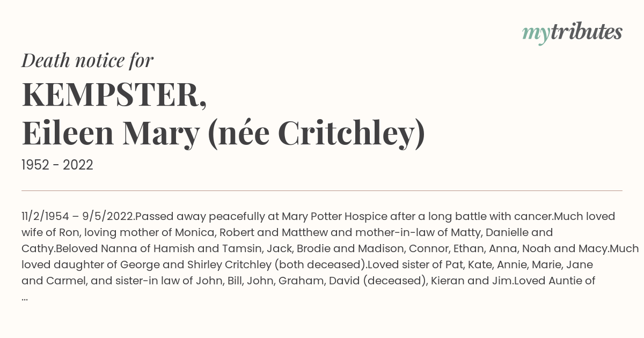Viewport: 644px width, 338px height.
Task: Click the mytributes logo
Action: click(x=572, y=33)
